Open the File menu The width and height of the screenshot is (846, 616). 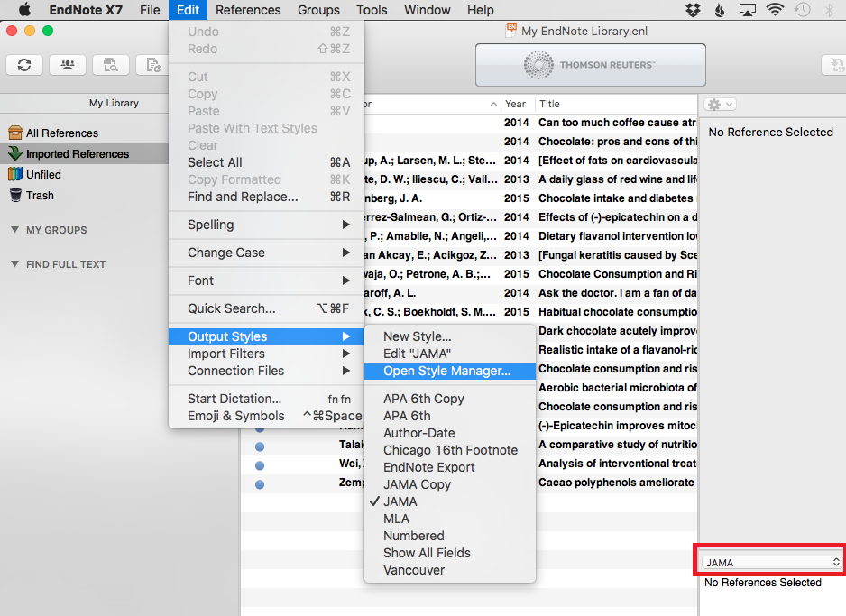pos(150,10)
